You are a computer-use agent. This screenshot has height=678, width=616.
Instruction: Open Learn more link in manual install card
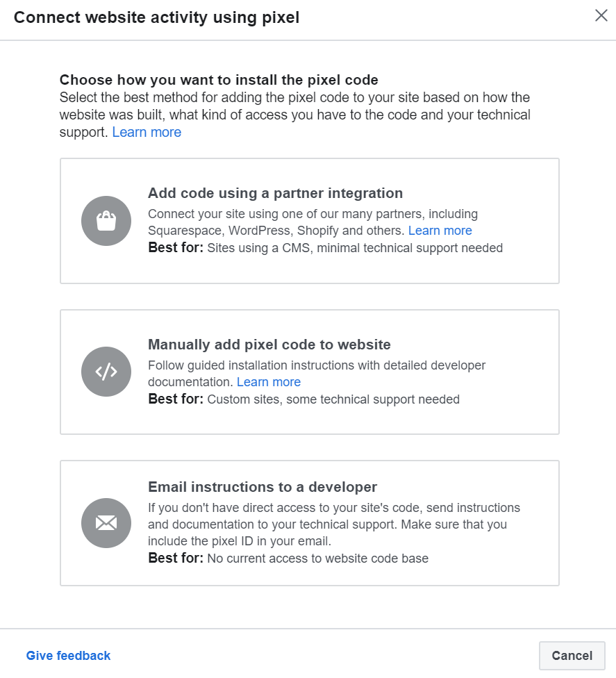(269, 382)
